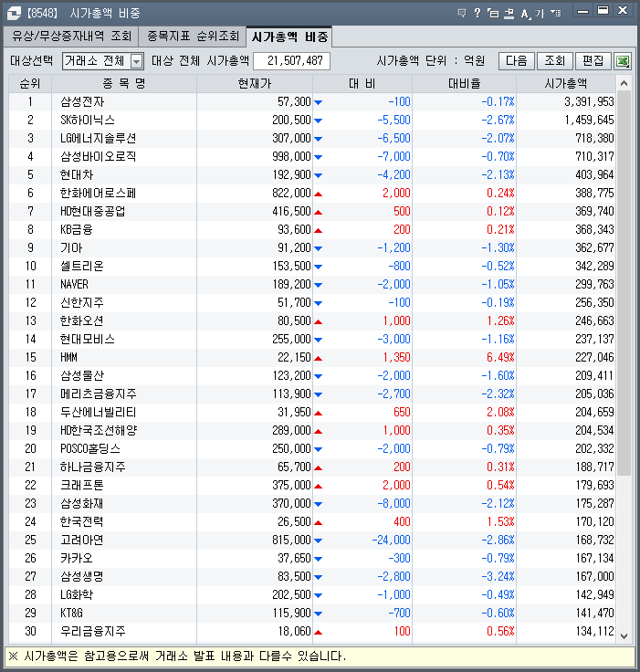Select the 한화오션 stock name
640x672 pixels.
82,321
